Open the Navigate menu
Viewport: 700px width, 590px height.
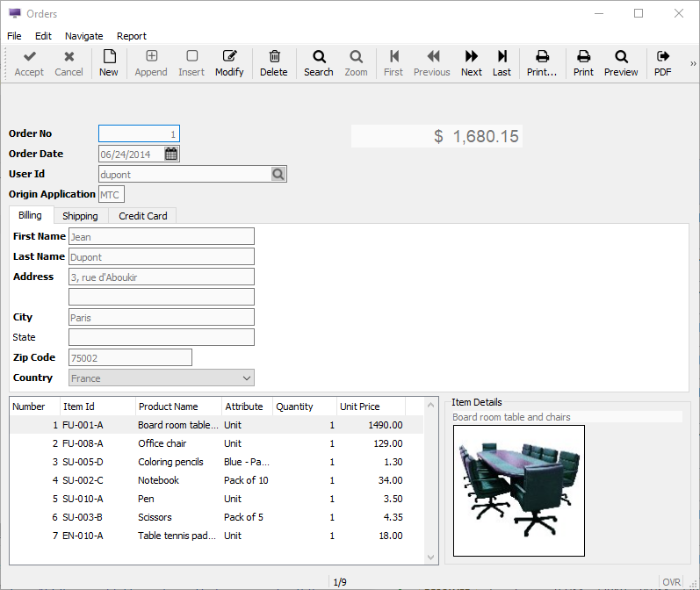click(x=84, y=36)
